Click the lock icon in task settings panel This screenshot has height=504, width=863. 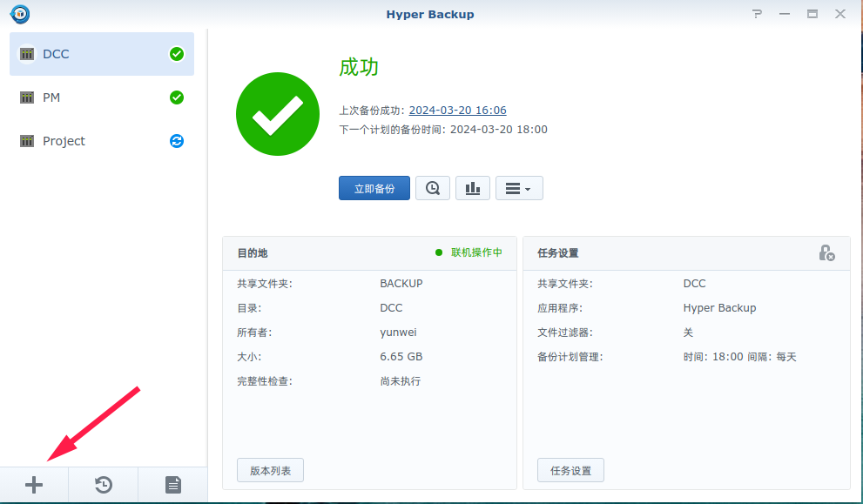click(x=826, y=252)
